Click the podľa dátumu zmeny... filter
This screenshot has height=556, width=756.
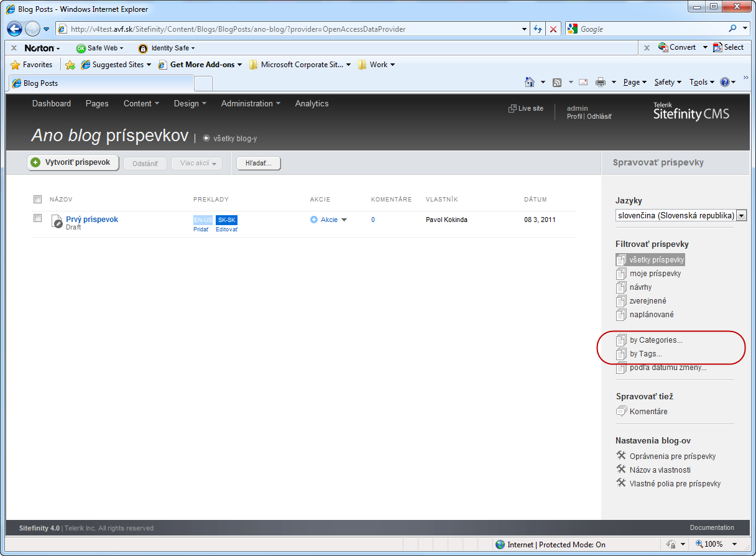click(668, 368)
